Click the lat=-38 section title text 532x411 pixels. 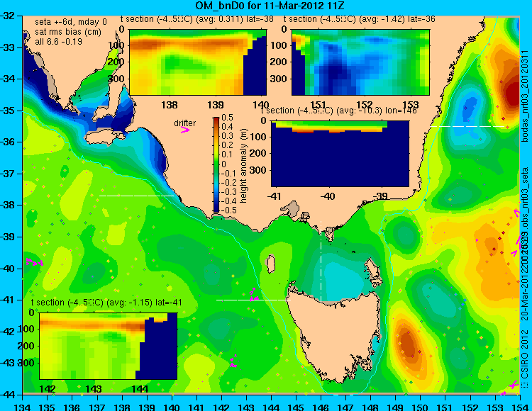[197, 19]
